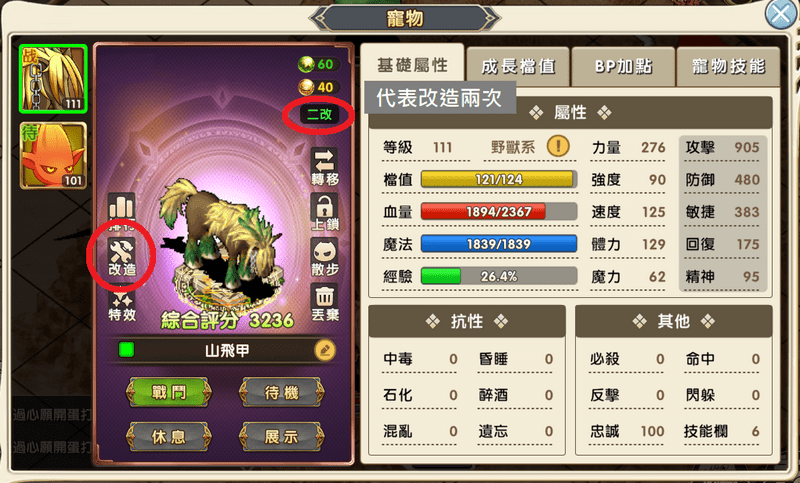
Task: Select the level 111 battle pet thumbnail
Action: 53,79
